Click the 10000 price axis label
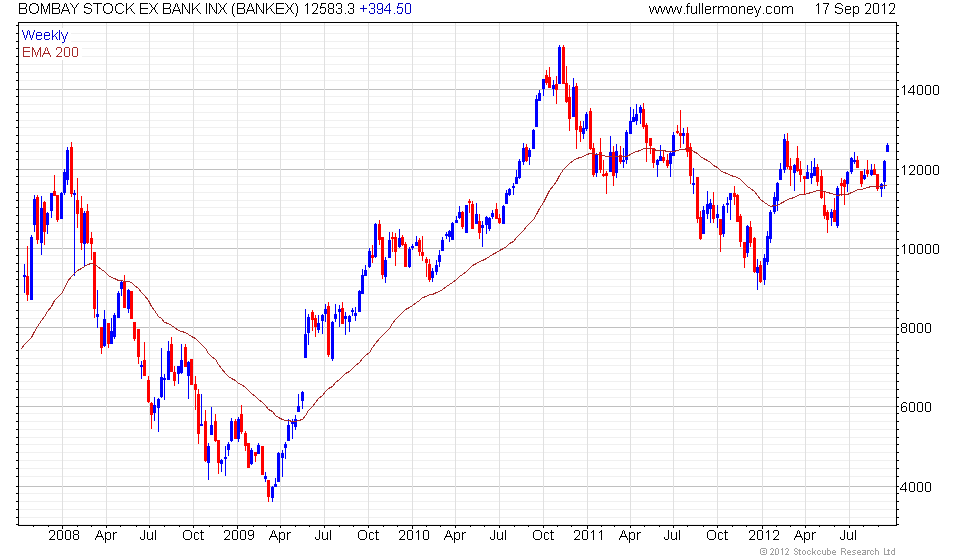Screen dimensions: 980x560 pyautogui.click(x=920, y=249)
